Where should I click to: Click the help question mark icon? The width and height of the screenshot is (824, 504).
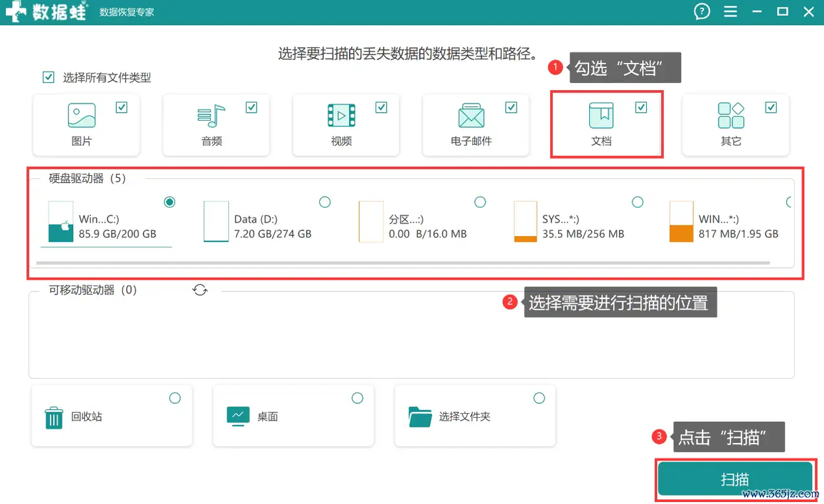[x=702, y=12]
